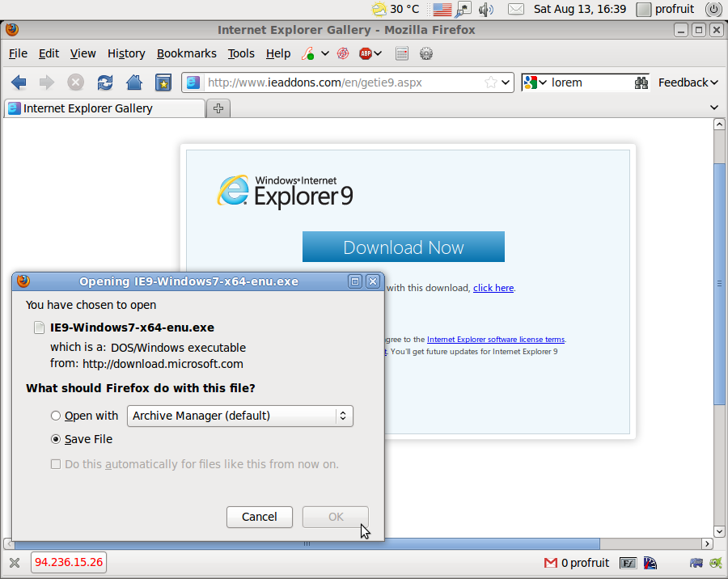Click the URL address field
This screenshot has width=728, height=579.
click(x=344, y=82)
